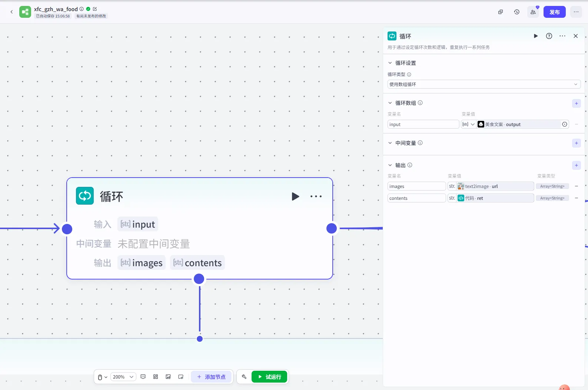
Task: Click the images output name field
Action: [417, 186]
